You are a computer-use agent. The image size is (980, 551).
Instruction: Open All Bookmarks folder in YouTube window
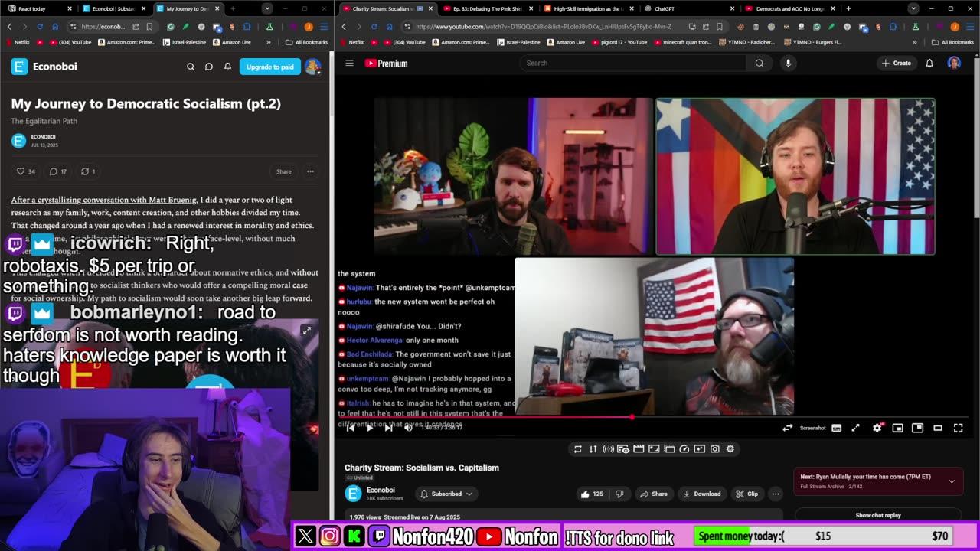(952, 42)
